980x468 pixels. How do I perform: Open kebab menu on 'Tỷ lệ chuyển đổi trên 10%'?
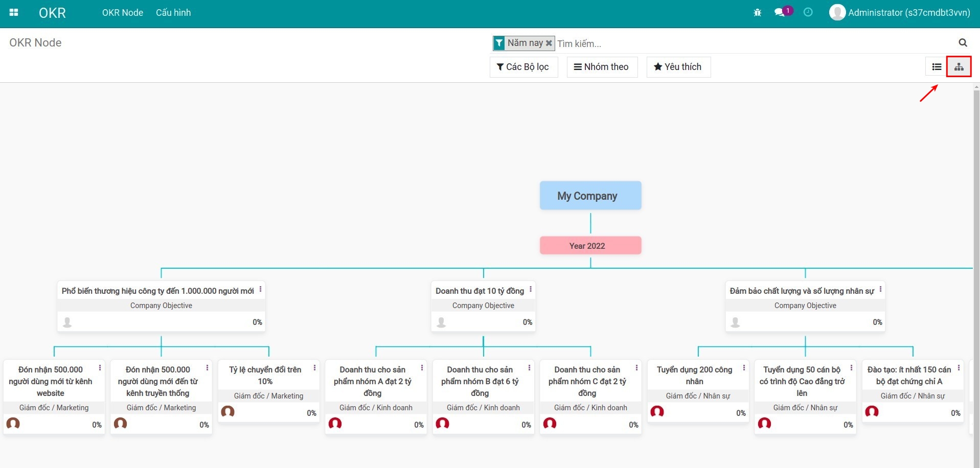coord(314,368)
